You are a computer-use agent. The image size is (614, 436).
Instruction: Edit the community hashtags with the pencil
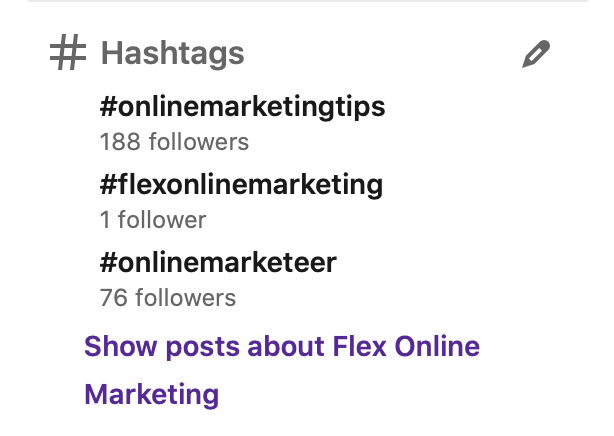coord(536,54)
